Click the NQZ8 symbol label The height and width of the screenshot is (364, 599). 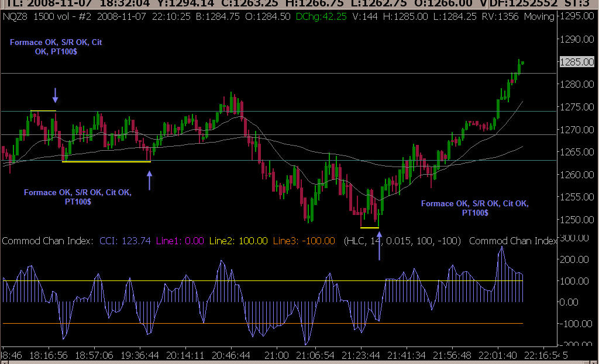(15, 17)
